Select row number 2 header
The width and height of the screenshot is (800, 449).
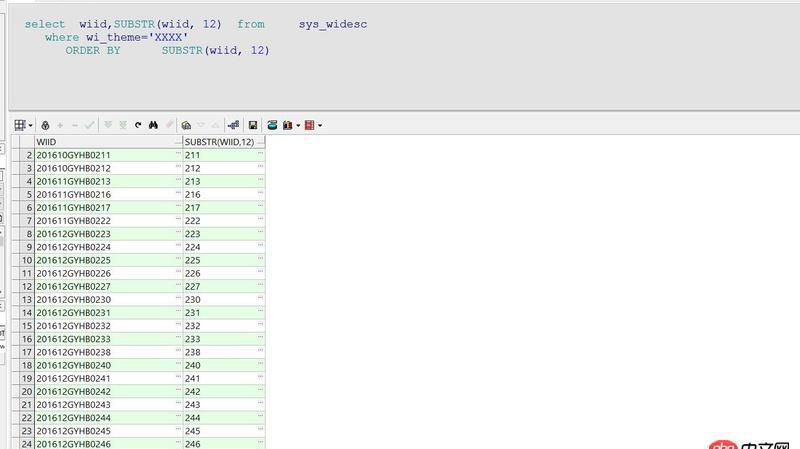(x=27, y=155)
